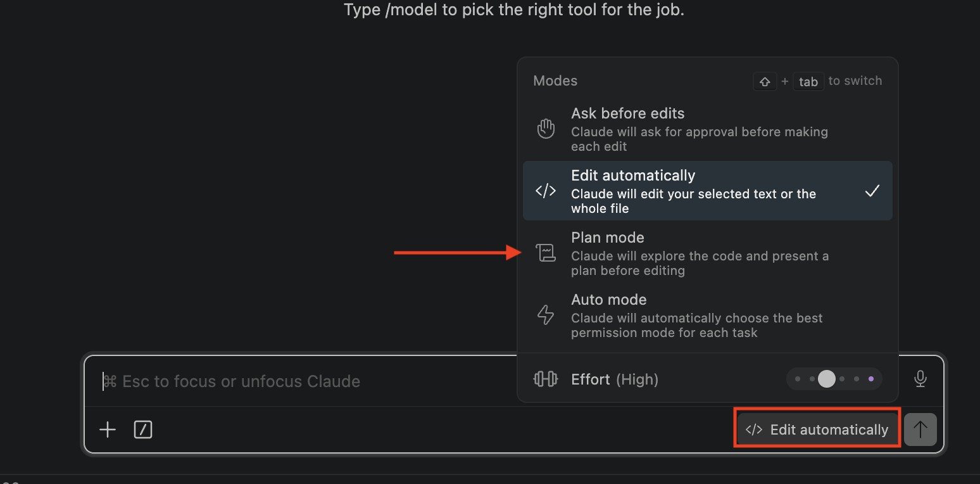Click the tab key hint
This screenshot has width=980, height=484.
tap(808, 82)
